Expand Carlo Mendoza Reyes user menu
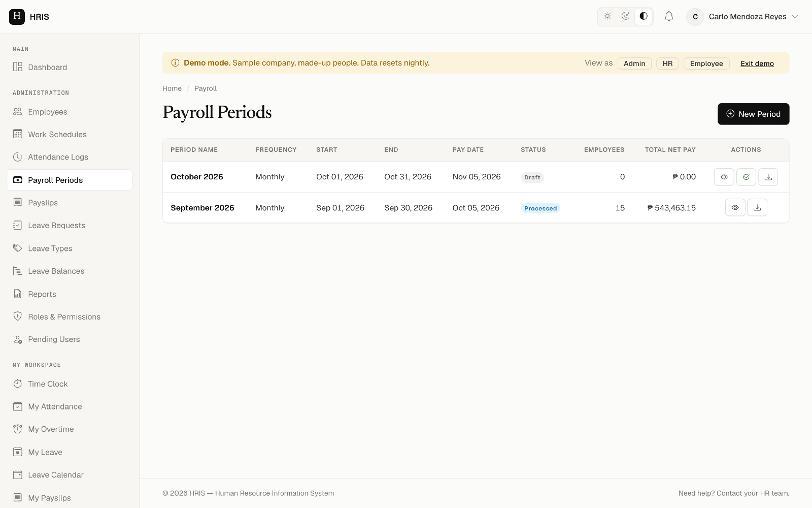 742,17
